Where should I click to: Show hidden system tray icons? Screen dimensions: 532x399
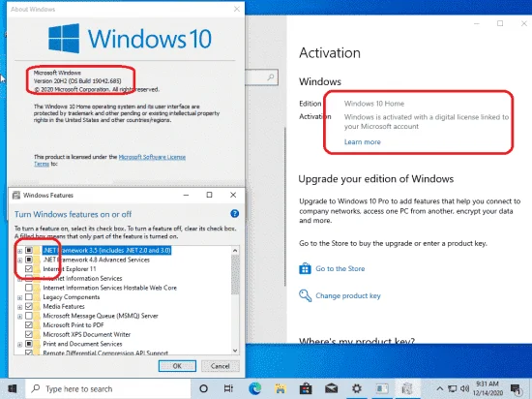440,388
